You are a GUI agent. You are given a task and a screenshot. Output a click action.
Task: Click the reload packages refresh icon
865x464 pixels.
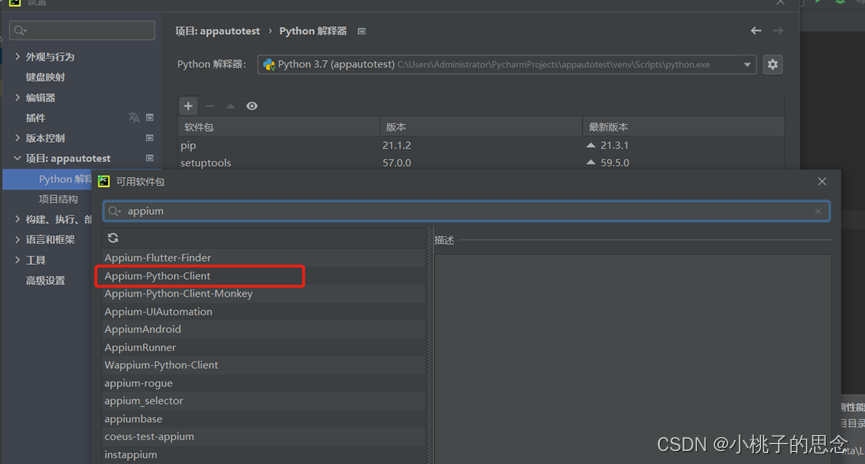pyautogui.click(x=113, y=238)
